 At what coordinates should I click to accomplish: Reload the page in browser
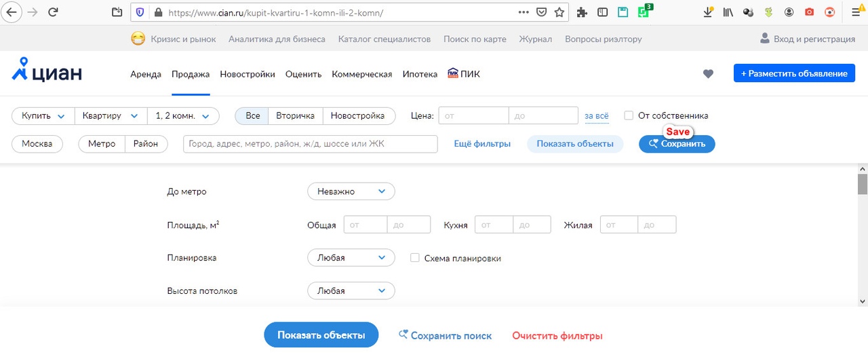(x=53, y=12)
